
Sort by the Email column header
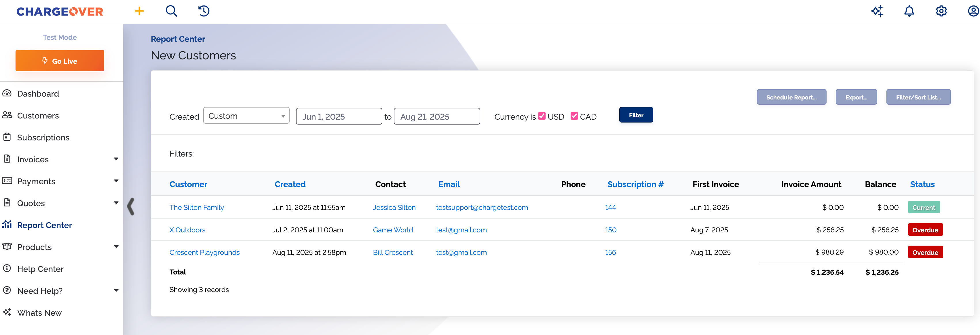coord(449,184)
